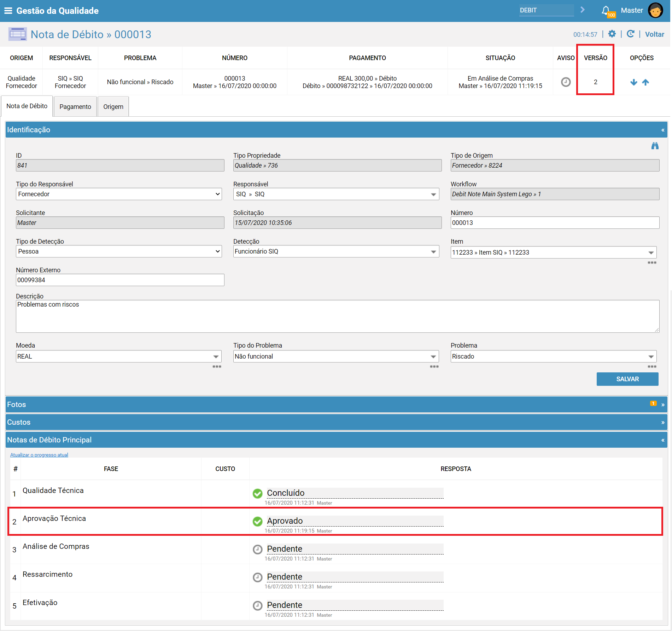This screenshot has height=633, width=672.
Task: Click the Número Externo input field
Action: coord(120,280)
